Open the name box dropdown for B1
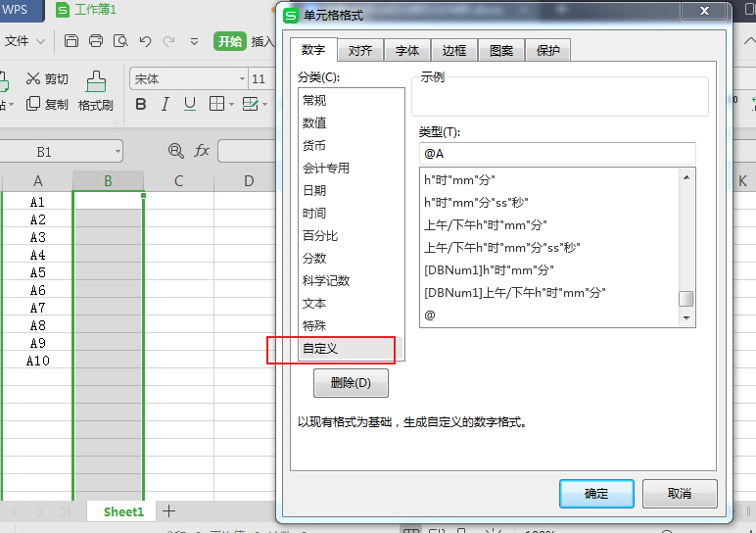Image resolution: width=756 pixels, height=533 pixels. 118,152
